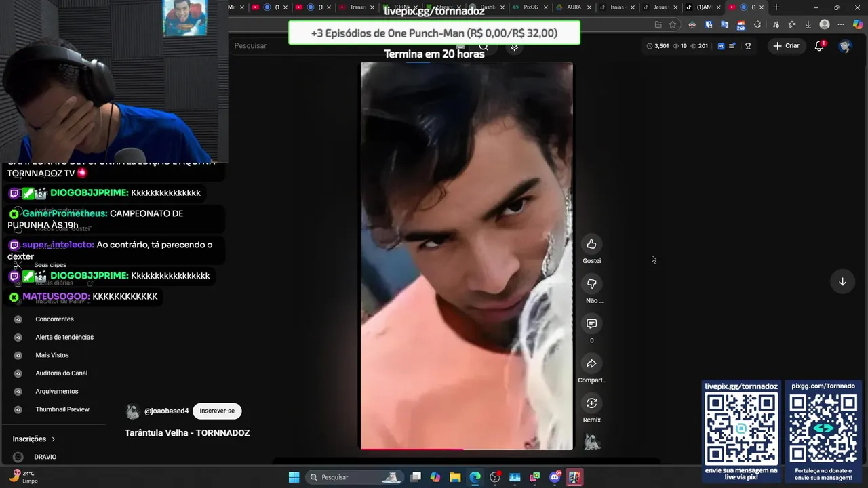Click the voice search microphone icon
This screenshot has width=868, height=488.
coord(514,46)
